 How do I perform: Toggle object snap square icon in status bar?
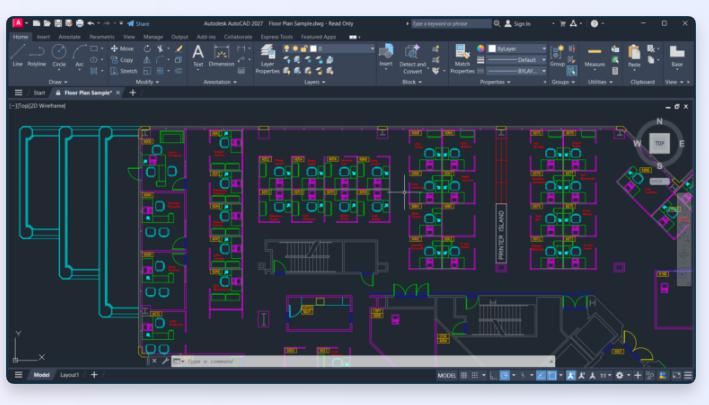click(x=552, y=375)
